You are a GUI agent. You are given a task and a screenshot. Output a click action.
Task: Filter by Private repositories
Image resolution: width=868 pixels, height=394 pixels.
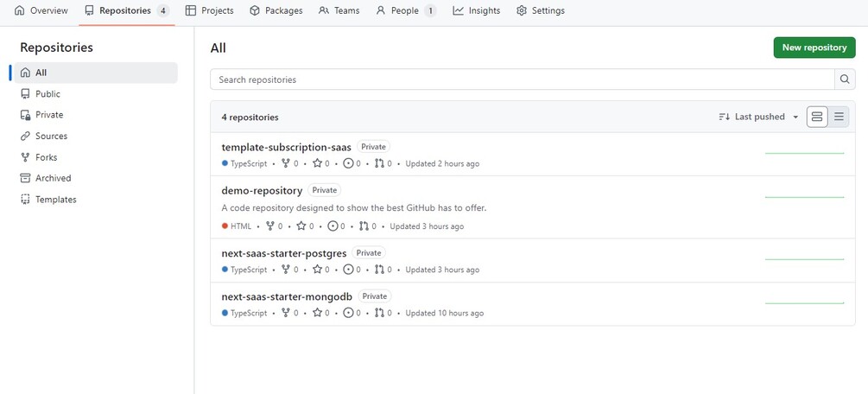[49, 115]
